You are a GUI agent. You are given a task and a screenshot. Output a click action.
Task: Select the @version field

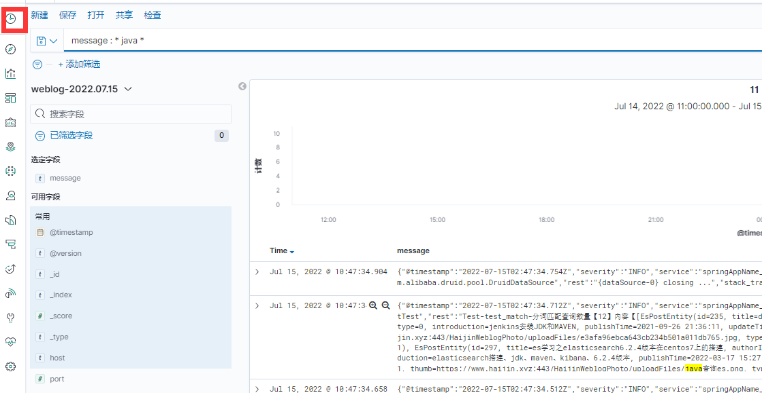65,254
